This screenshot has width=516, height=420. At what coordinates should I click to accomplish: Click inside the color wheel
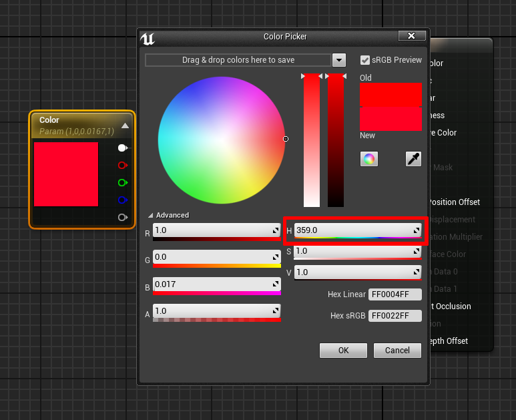(222, 140)
